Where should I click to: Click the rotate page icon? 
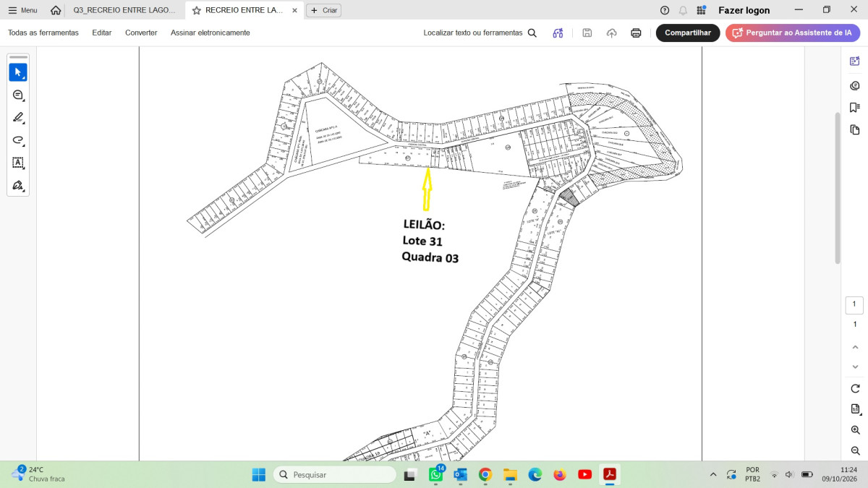[x=855, y=388]
